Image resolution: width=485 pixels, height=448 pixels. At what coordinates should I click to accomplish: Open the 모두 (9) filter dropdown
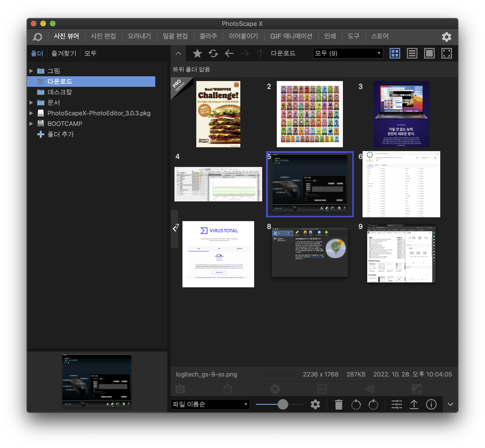348,53
